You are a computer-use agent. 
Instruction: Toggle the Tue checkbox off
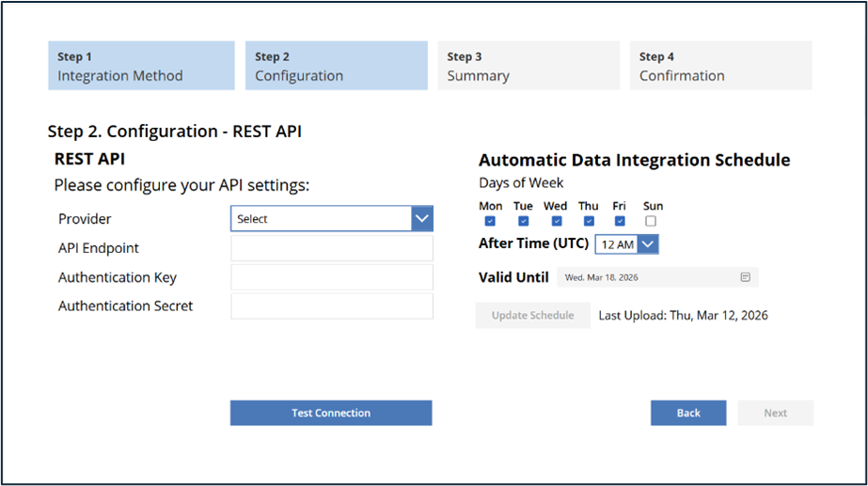click(523, 222)
